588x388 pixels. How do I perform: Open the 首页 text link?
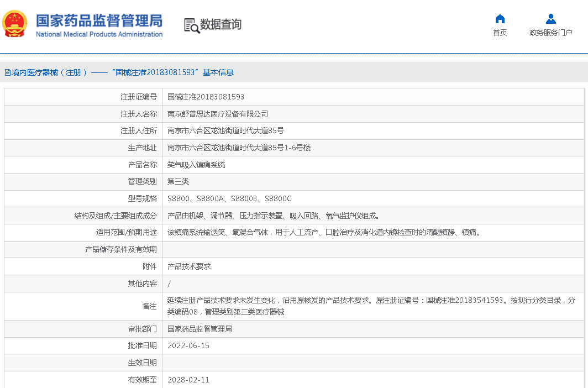tap(500, 33)
